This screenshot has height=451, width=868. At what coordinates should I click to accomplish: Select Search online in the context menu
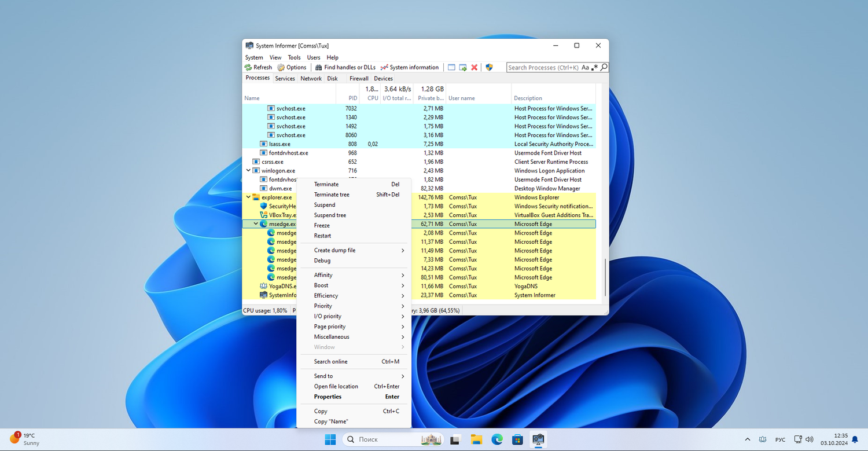354,362
